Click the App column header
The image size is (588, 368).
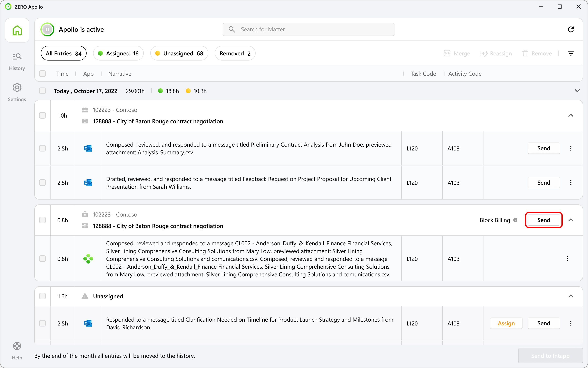click(88, 74)
